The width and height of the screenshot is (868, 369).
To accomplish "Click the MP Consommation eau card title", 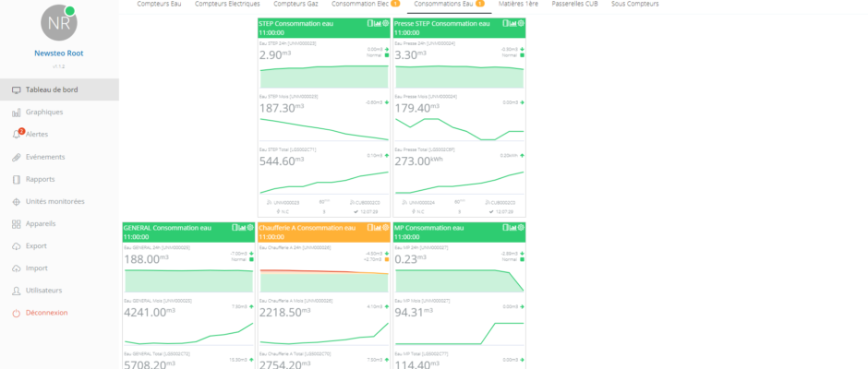I will [x=429, y=228].
